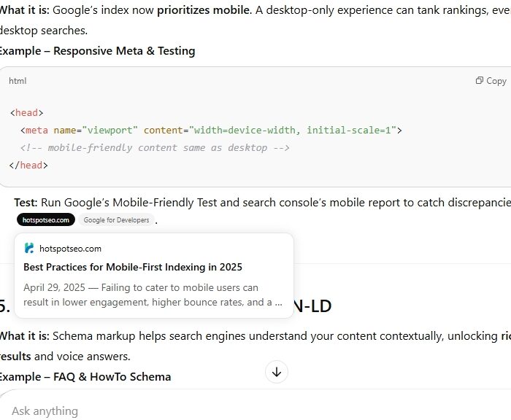Open Best Practices for Mobile-First Indexing article
Screen dimensions: 511x420
pos(133,267)
